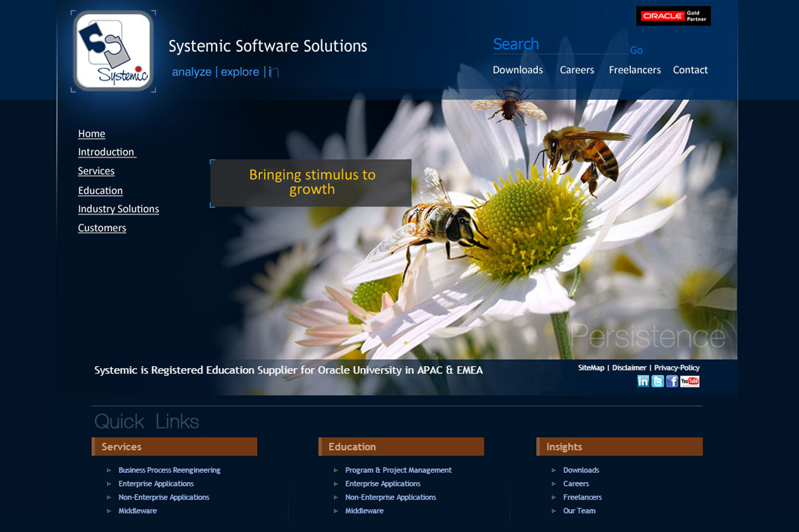Click the Systemic company logo
Image resolution: width=799 pixels, height=532 pixels.
113,51
